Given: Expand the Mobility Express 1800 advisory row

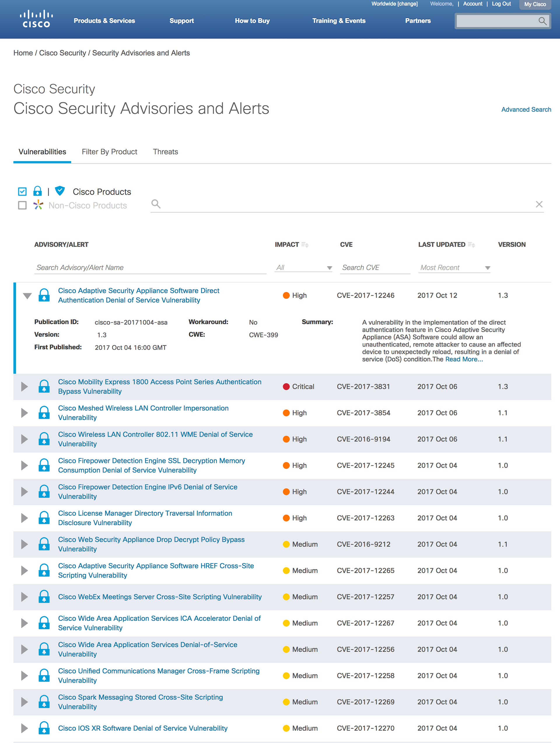Looking at the screenshot, I should 24,387.
